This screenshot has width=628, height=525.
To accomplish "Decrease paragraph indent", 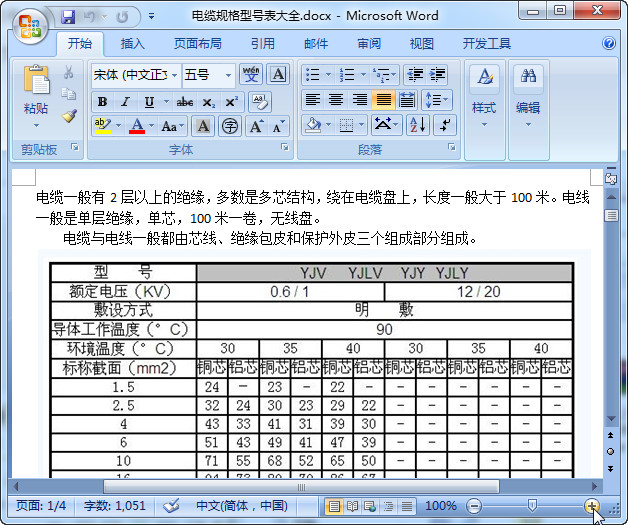I will tap(415, 74).
